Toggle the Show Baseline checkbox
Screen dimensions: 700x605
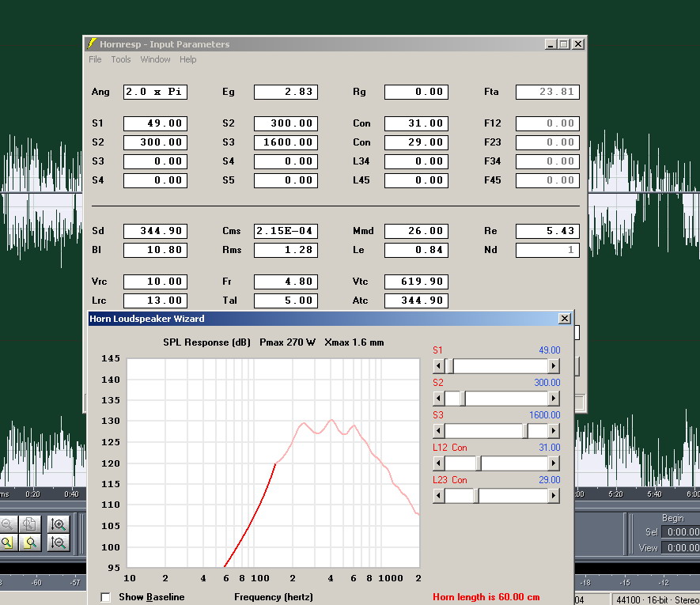tap(105, 597)
